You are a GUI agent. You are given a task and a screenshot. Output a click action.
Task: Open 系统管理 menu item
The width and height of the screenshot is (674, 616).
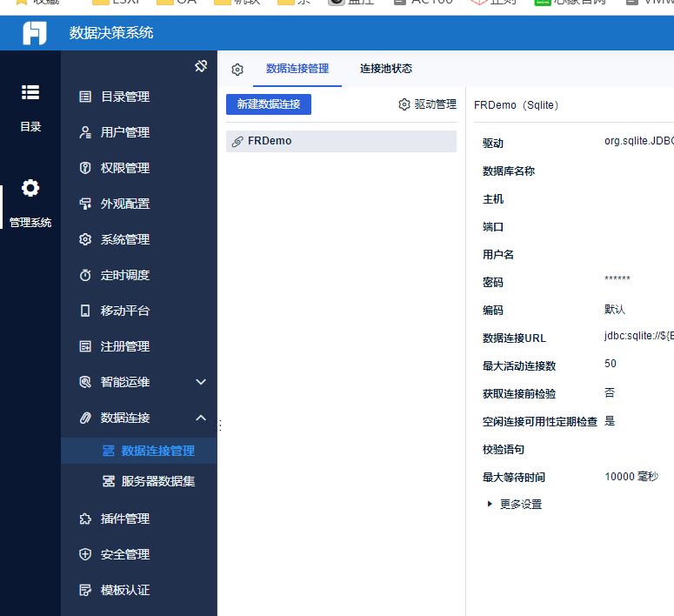(125, 239)
